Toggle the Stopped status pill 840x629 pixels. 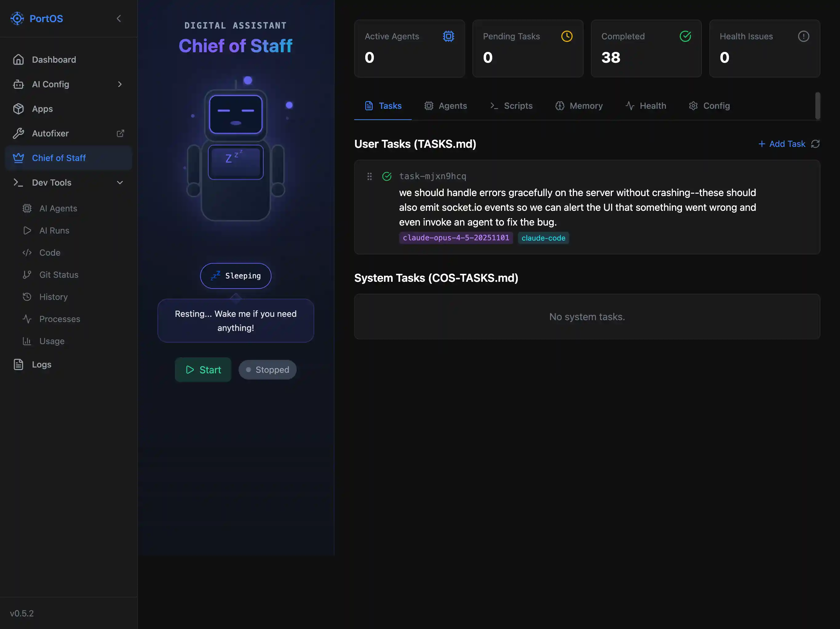267,369
